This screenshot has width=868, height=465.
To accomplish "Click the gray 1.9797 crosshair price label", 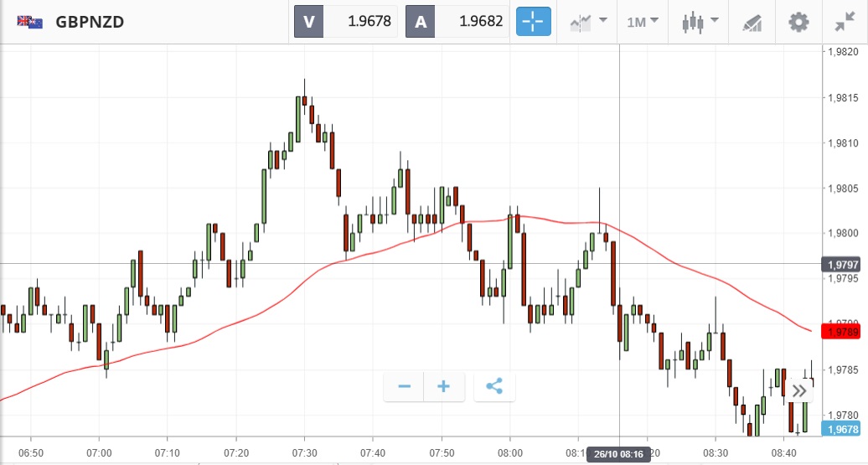I will tap(841, 265).
